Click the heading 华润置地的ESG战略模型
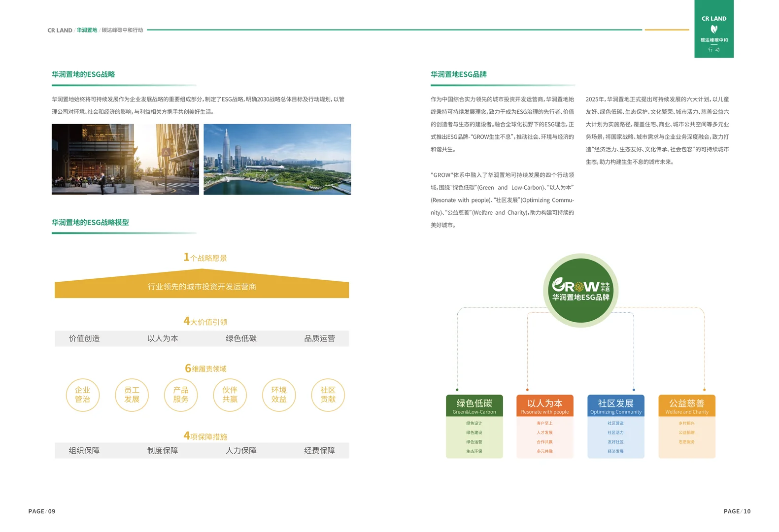Viewport: 779px width, 532px height. (x=90, y=223)
